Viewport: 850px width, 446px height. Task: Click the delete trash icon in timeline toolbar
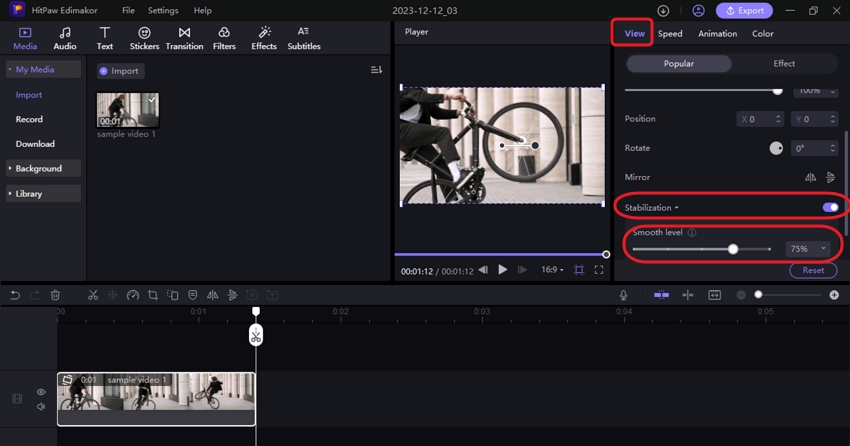click(55, 295)
